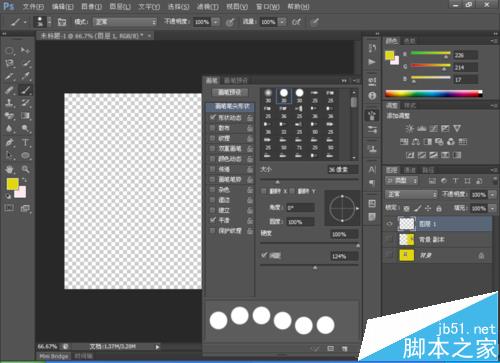Click the yellow foreground color swatch
Screen dimensions: 500x363
(12, 184)
